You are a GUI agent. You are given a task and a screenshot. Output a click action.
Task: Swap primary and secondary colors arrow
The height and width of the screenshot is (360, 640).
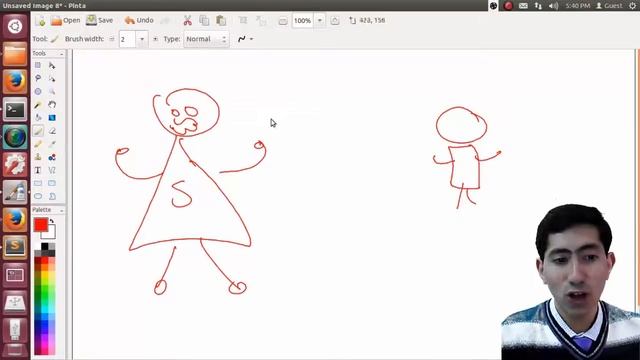[52, 221]
